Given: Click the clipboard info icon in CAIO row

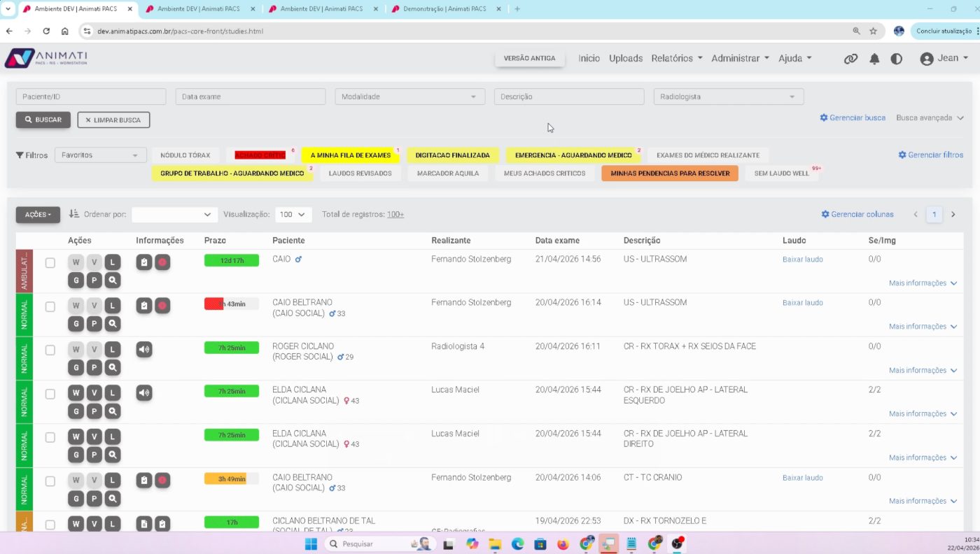Looking at the screenshot, I should pos(144,262).
